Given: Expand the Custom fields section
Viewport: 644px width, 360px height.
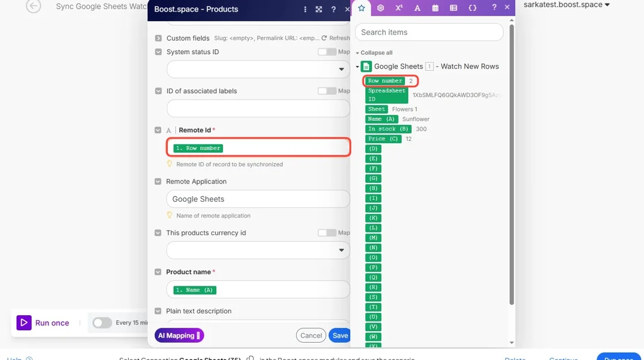Looking at the screenshot, I should (x=158, y=38).
